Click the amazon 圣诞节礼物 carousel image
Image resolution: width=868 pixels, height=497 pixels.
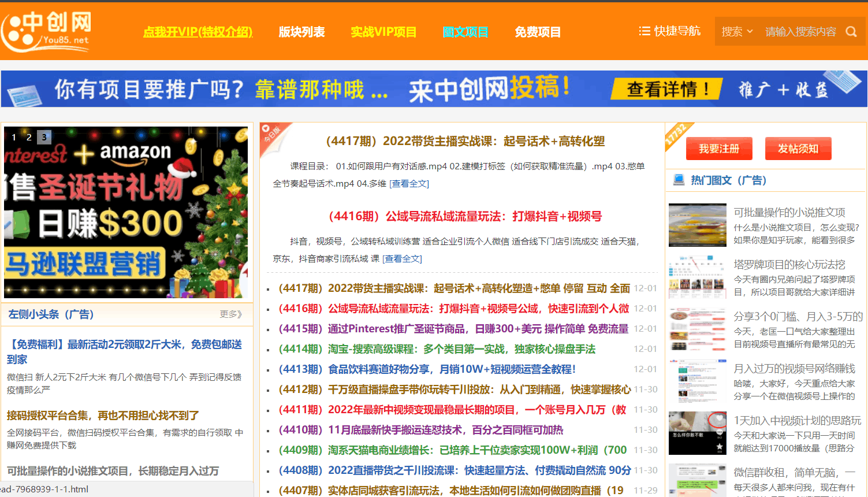126,212
